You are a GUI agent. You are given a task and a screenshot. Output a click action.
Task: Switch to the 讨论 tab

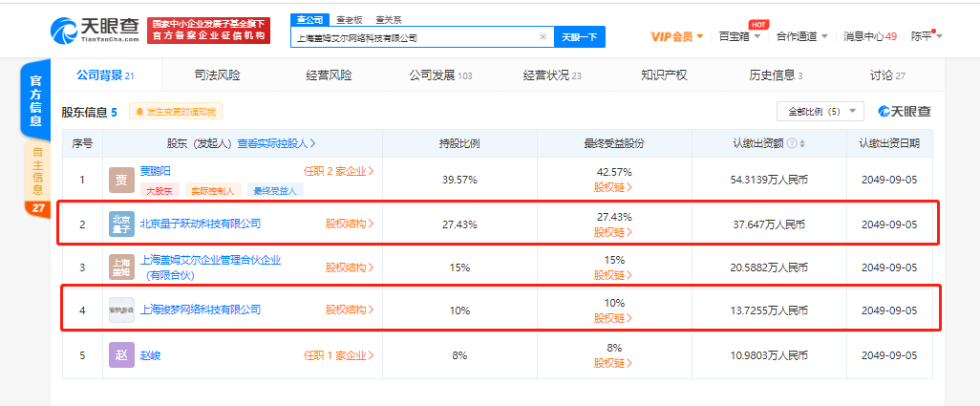887,75
